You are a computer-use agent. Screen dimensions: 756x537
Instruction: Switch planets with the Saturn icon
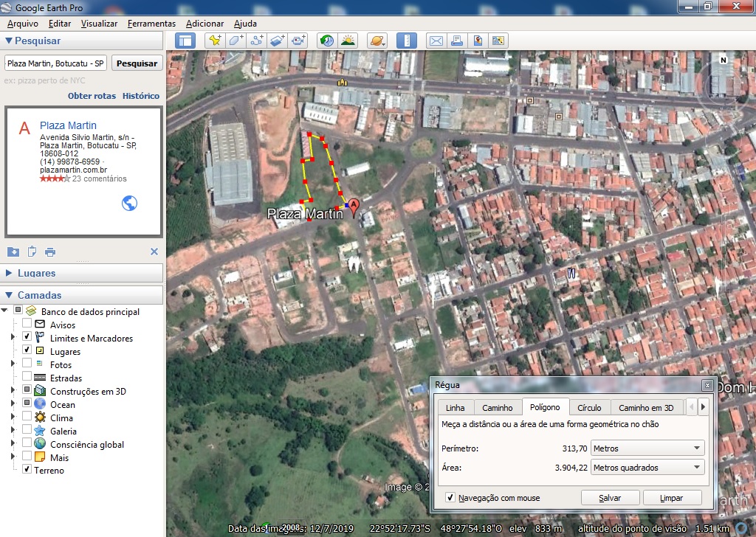[377, 41]
